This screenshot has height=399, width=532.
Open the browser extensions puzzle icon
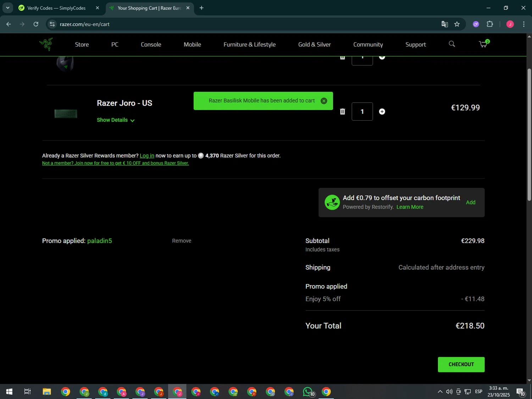[490, 24]
